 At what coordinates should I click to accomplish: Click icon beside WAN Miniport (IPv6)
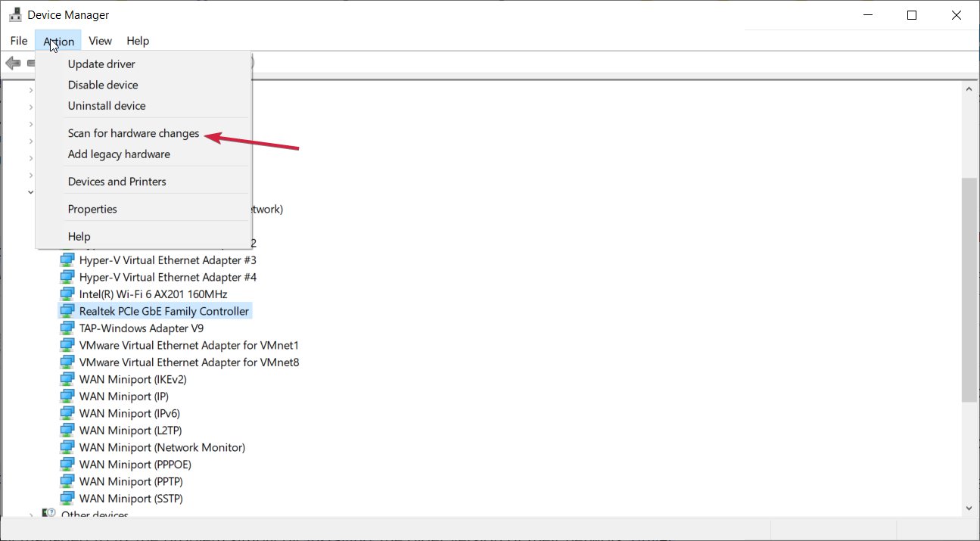tap(67, 413)
